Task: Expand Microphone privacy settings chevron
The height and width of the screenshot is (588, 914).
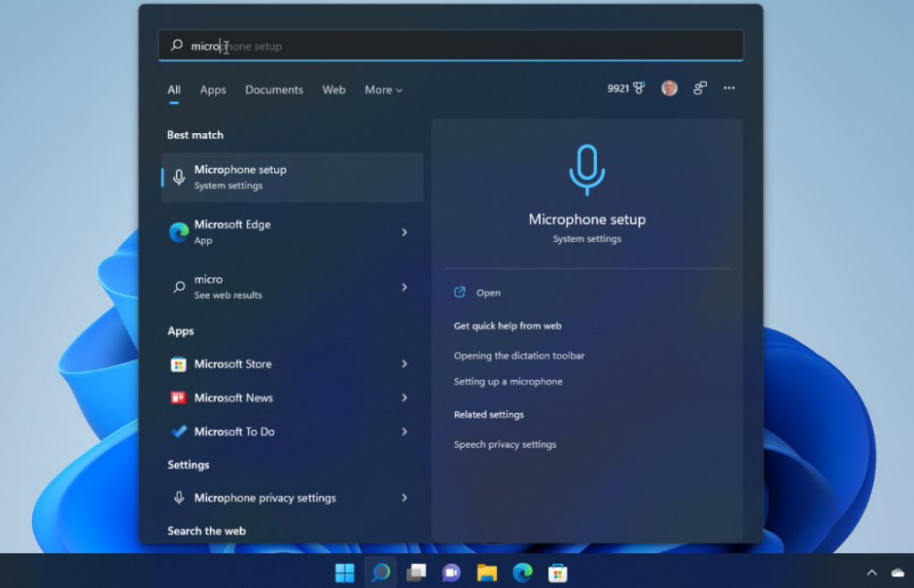Action: click(x=404, y=498)
